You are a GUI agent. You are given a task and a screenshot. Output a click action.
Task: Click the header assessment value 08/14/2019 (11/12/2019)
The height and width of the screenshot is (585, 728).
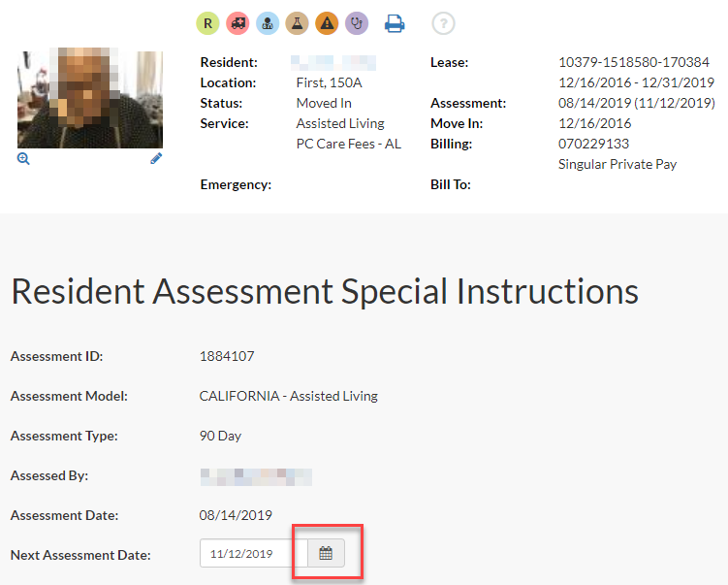pyautogui.click(x=637, y=103)
